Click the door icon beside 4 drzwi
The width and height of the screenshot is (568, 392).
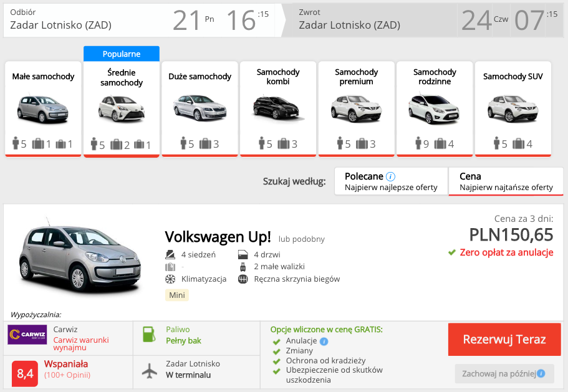point(243,254)
